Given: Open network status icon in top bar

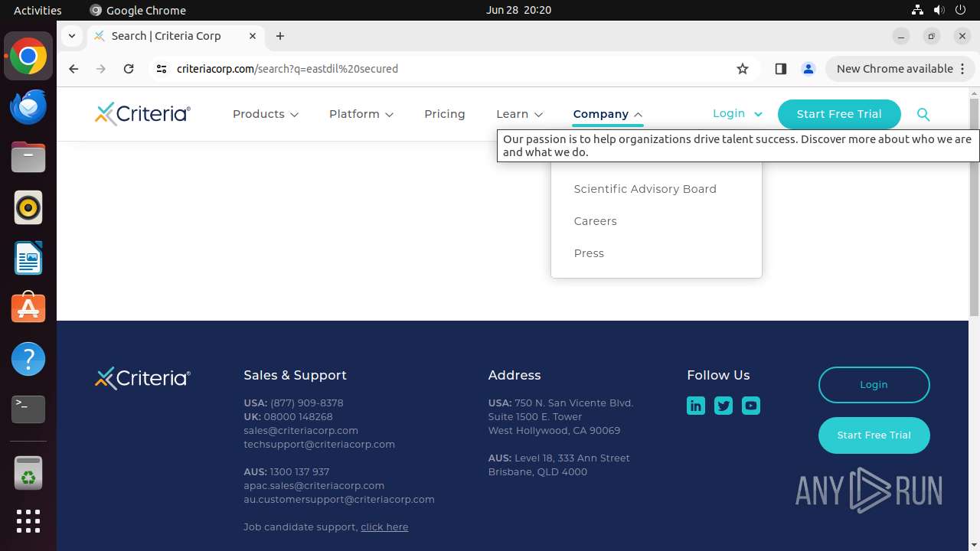Looking at the screenshot, I should pyautogui.click(x=917, y=10).
